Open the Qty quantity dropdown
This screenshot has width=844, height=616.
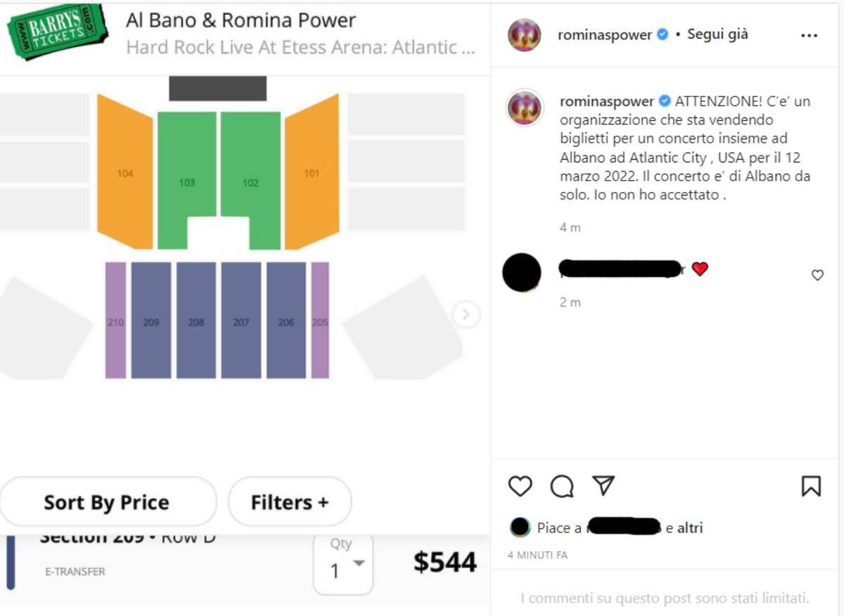coord(343,564)
